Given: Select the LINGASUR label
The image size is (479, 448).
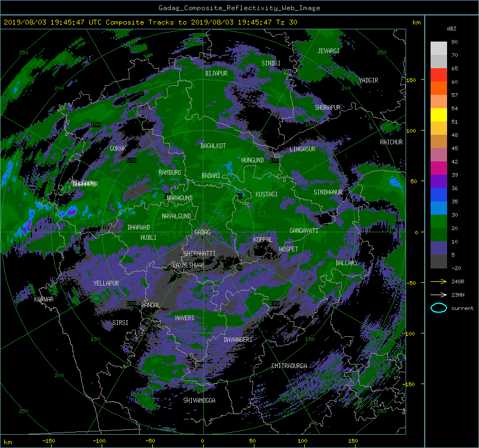Looking at the screenshot, I should coord(302,149).
